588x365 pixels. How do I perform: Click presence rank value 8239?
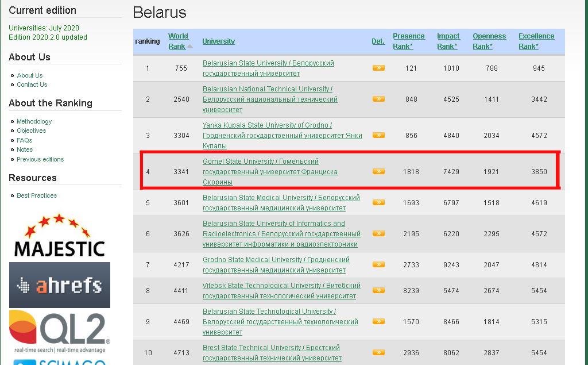coord(411,291)
